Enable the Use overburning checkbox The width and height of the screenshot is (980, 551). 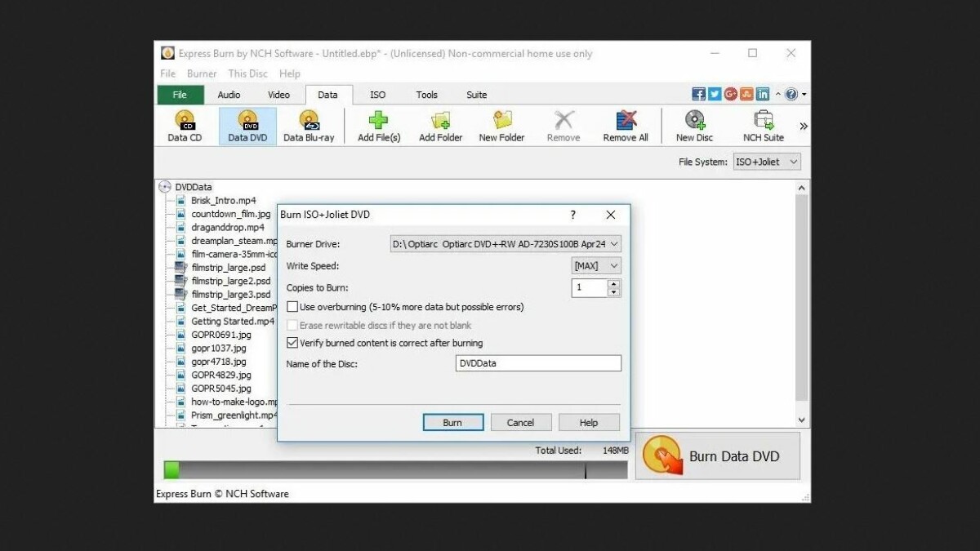[292, 307]
